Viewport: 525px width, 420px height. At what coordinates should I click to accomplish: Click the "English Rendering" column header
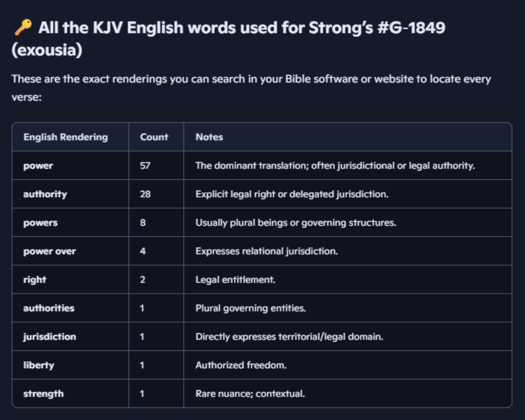[66, 137]
